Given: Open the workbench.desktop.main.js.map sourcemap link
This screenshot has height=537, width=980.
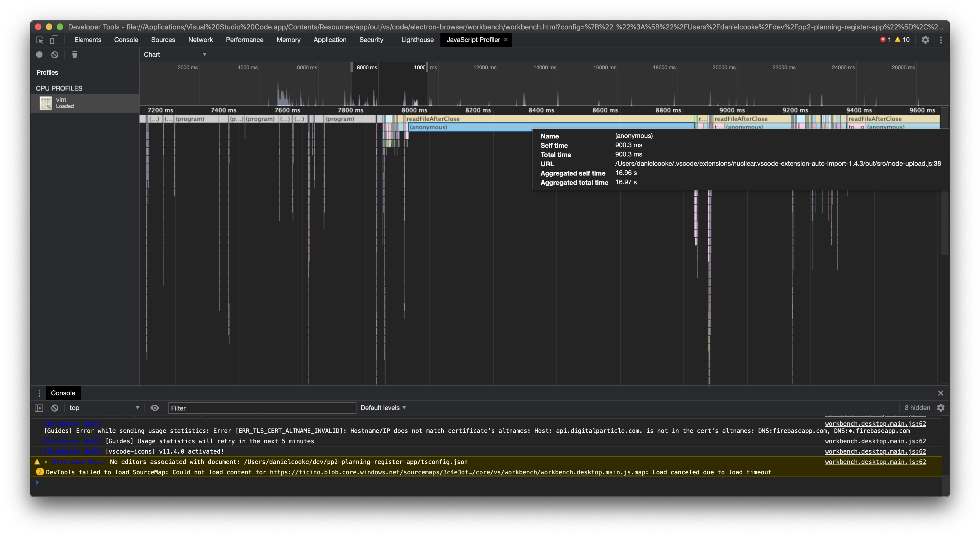Looking at the screenshot, I should [456, 472].
